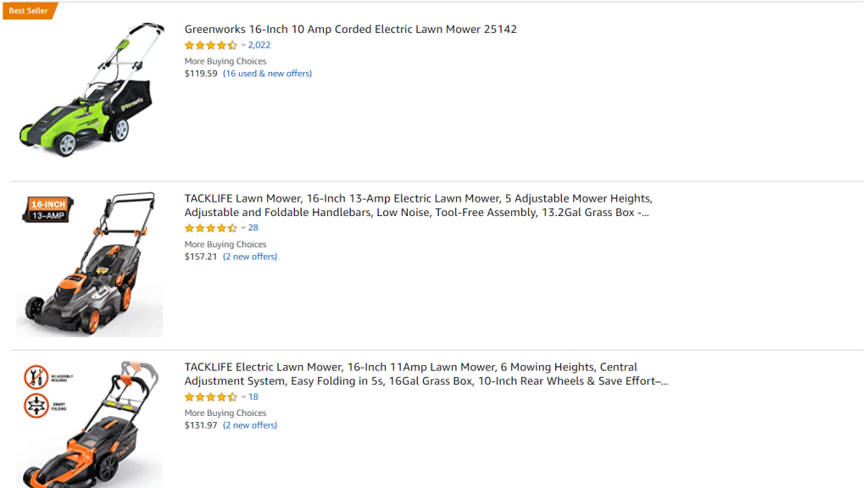Expand Greenworks rating breakdown chevron

243,46
